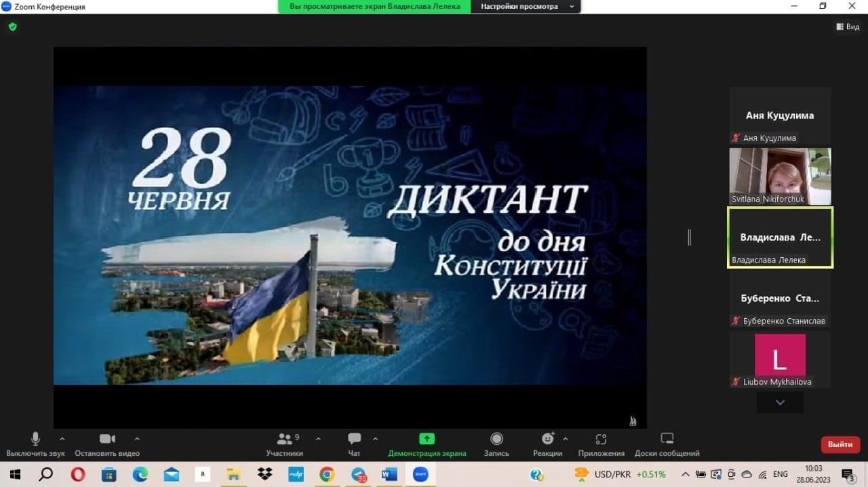Expand caret next to Чат

(x=376, y=438)
